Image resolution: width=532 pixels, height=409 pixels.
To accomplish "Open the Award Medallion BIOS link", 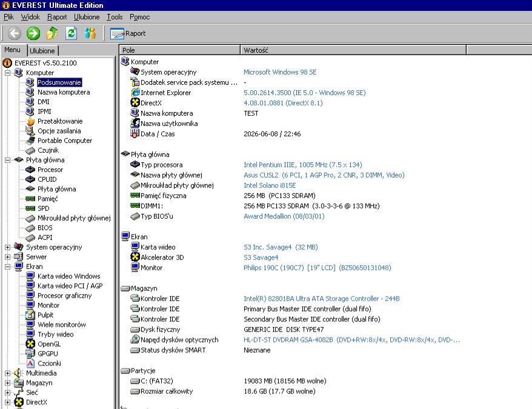I will [x=284, y=216].
